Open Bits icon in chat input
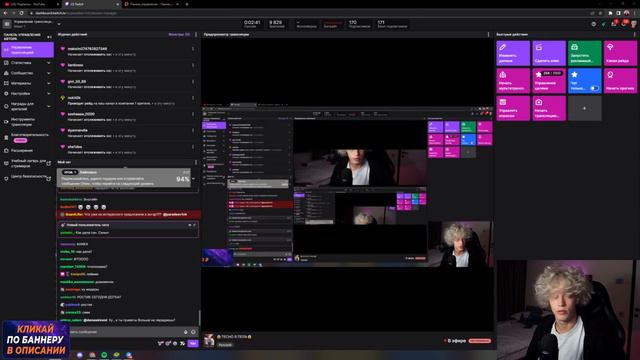Image resolution: width=640 pixels, height=360 pixels. point(186,332)
